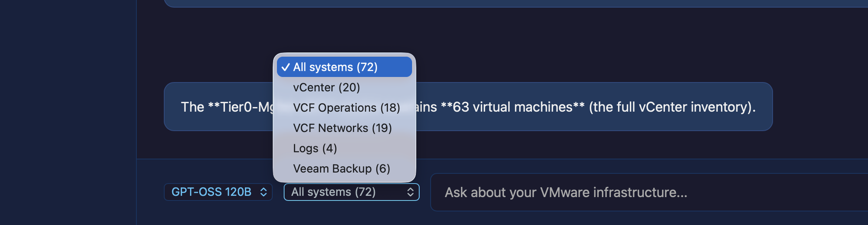Choose vCenter (20) from the list

click(x=344, y=87)
